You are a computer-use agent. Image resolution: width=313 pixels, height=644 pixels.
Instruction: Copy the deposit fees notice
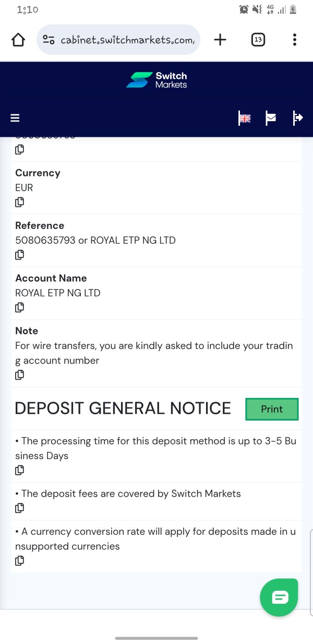(19, 508)
